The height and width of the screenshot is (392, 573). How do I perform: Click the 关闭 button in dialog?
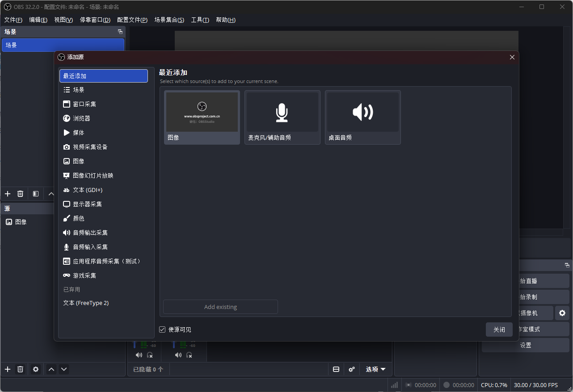coord(499,329)
